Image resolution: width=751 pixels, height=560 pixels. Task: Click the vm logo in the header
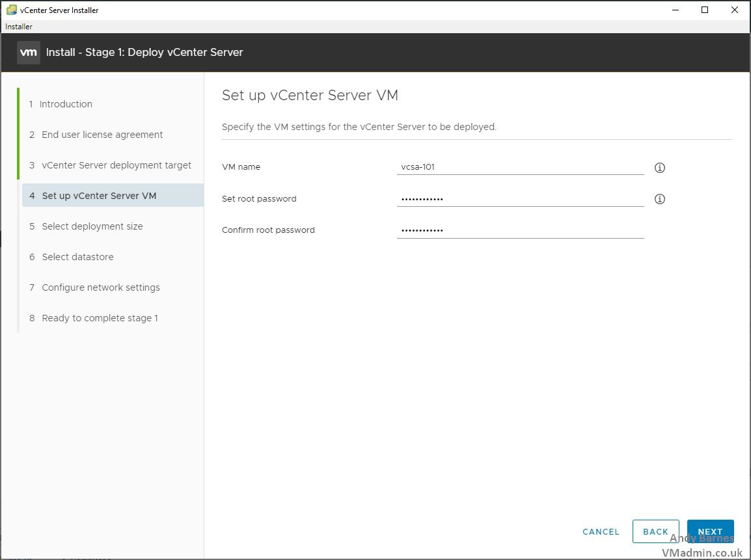28,52
